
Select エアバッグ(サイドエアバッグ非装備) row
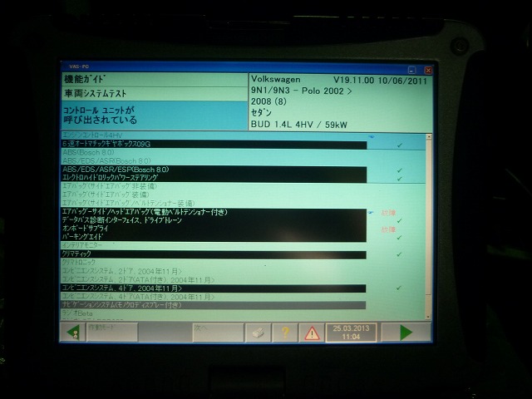(x=214, y=186)
